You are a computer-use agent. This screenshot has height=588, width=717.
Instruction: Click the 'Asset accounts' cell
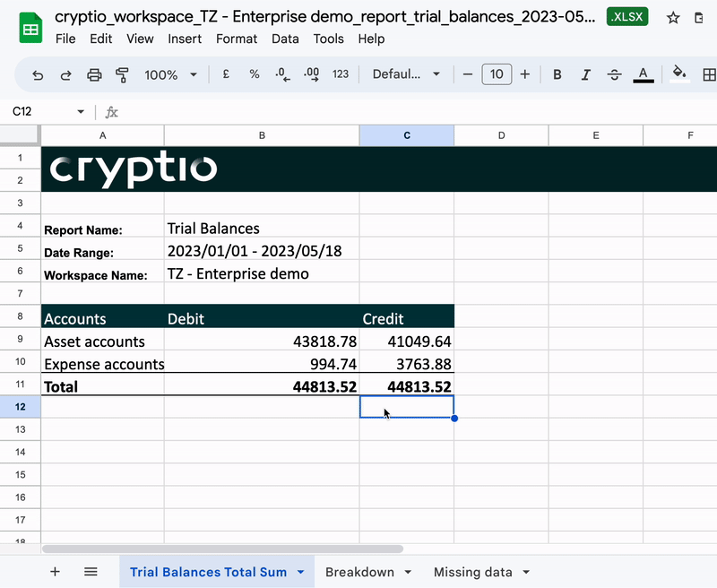[x=102, y=340]
